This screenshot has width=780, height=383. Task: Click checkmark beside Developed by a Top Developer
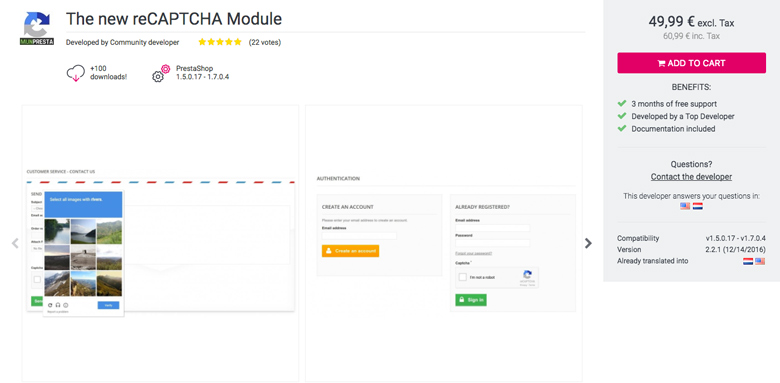pyautogui.click(x=621, y=116)
